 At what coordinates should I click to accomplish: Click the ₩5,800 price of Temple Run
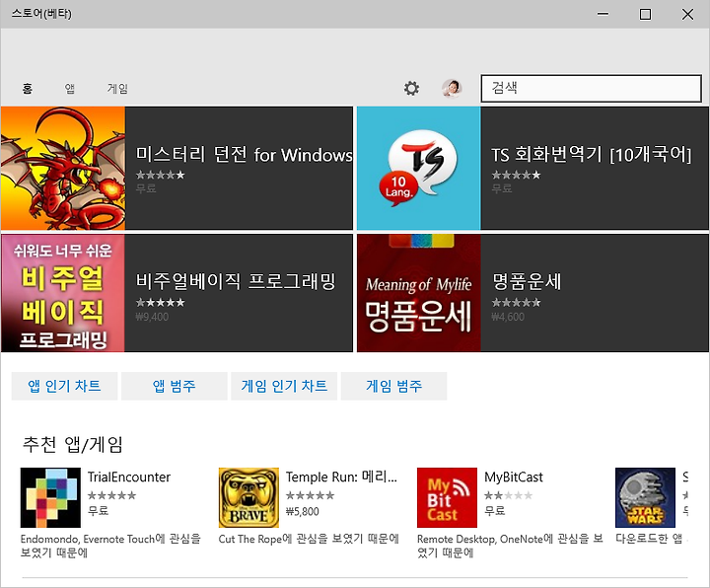[303, 511]
